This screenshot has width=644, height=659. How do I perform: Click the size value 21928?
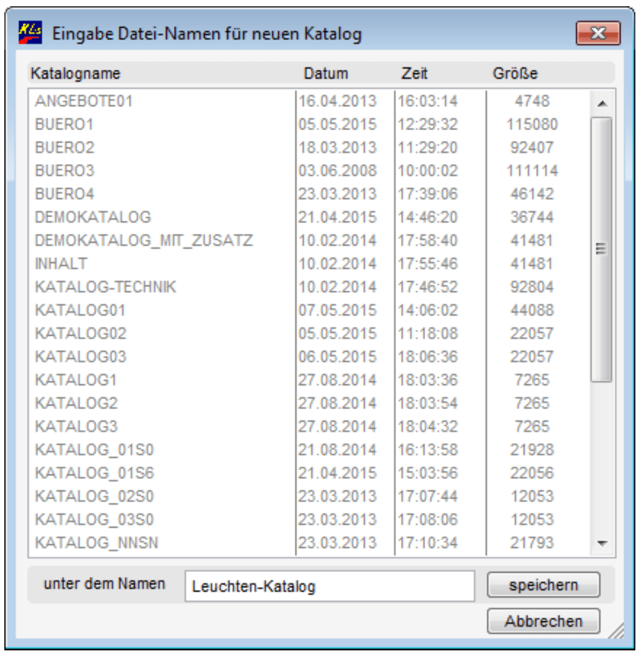point(532,450)
